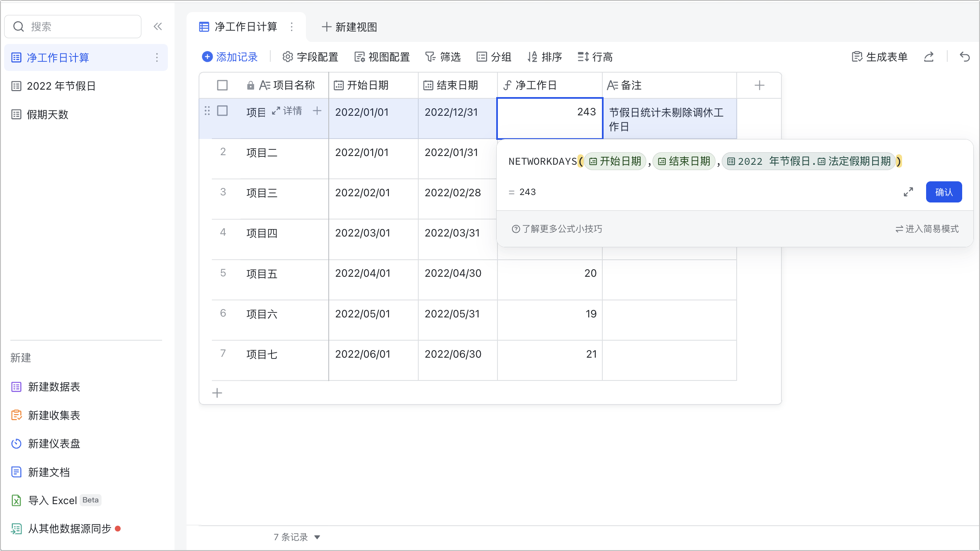Screen dimensions: 980x551
Task: Click 新建收集表 form icon
Action: click(x=16, y=415)
